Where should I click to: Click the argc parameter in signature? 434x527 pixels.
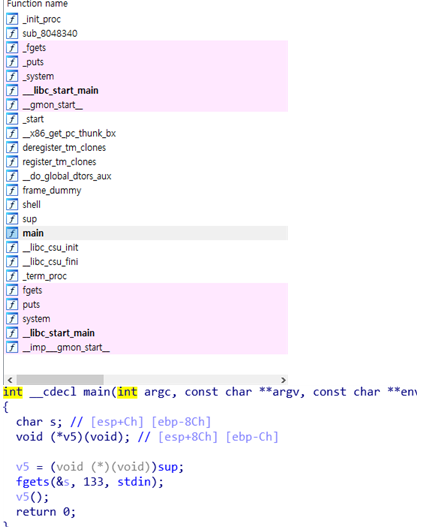click(158, 392)
